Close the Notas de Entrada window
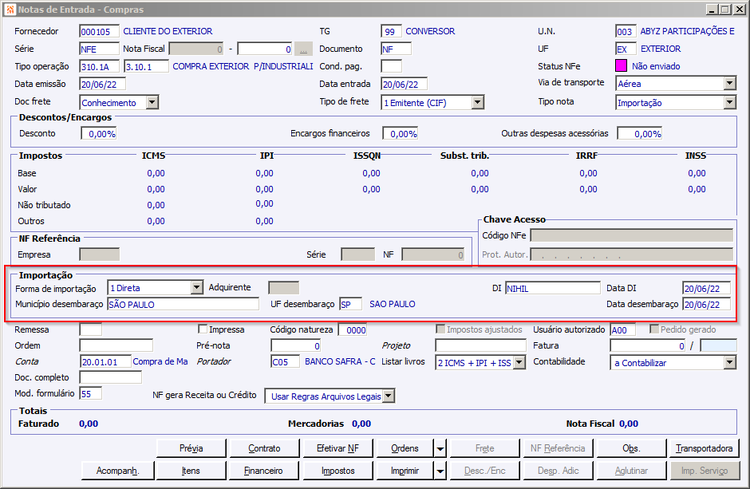The height and width of the screenshot is (489, 750). [x=737, y=8]
